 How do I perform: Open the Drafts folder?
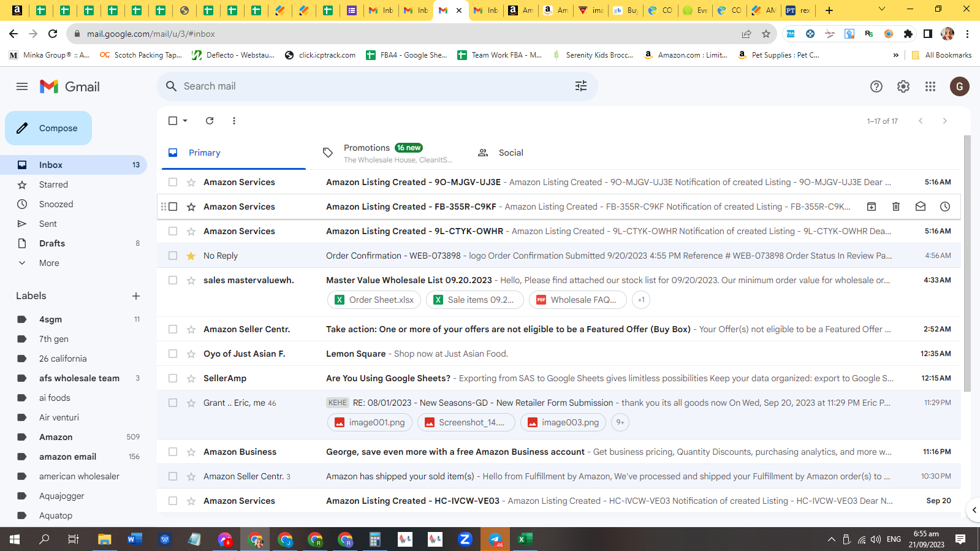click(x=74, y=243)
